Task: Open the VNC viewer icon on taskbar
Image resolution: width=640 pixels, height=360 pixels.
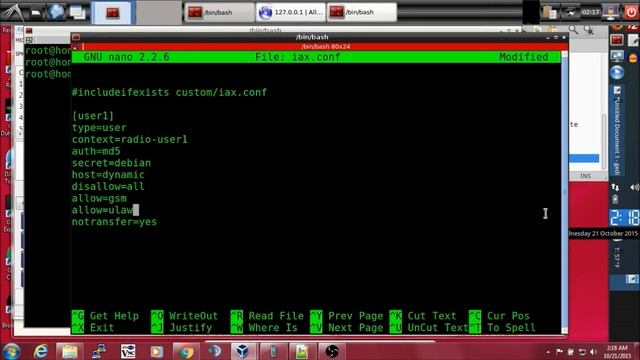Action: 128,351
